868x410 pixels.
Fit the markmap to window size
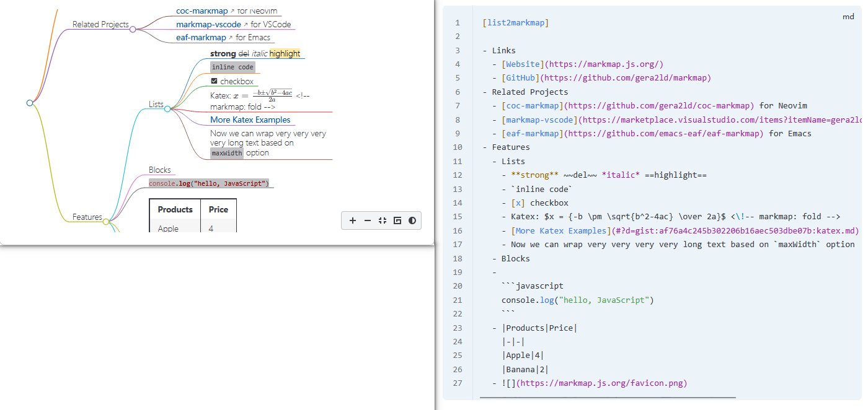point(383,220)
